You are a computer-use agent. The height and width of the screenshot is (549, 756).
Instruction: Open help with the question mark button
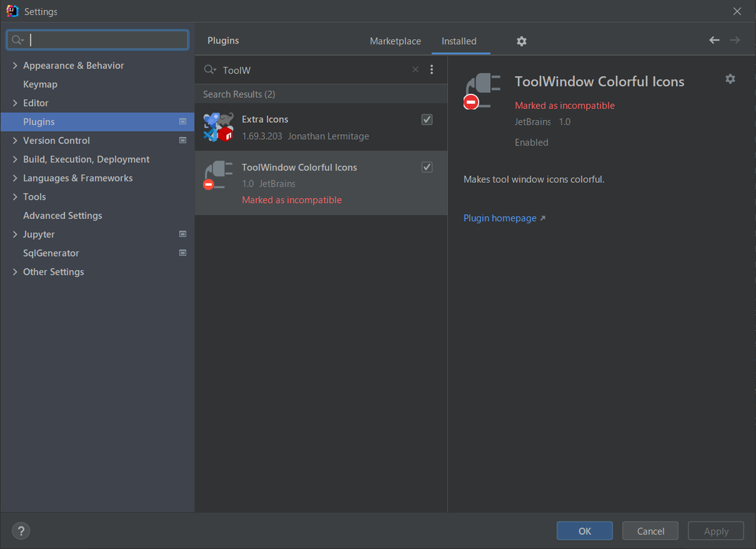coord(21,531)
